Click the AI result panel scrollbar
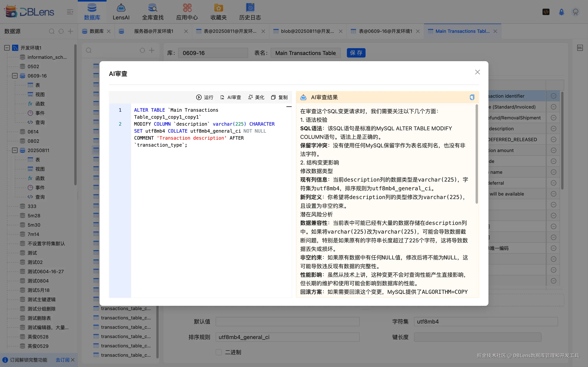This screenshot has height=367, width=588. point(476,154)
